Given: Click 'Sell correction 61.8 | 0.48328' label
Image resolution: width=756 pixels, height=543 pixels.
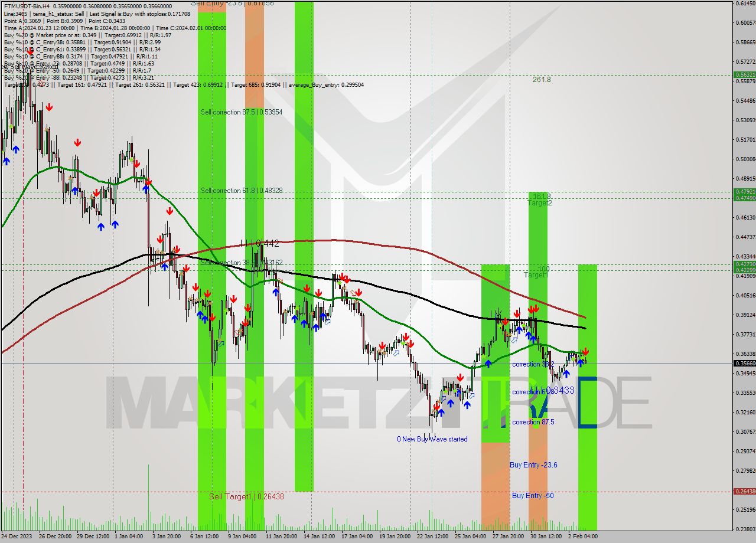Looking at the screenshot, I should pyautogui.click(x=241, y=191).
